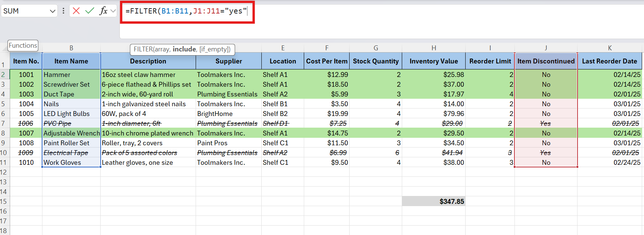
Task: Select the Nails item name cell
Action: pos(71,104)
